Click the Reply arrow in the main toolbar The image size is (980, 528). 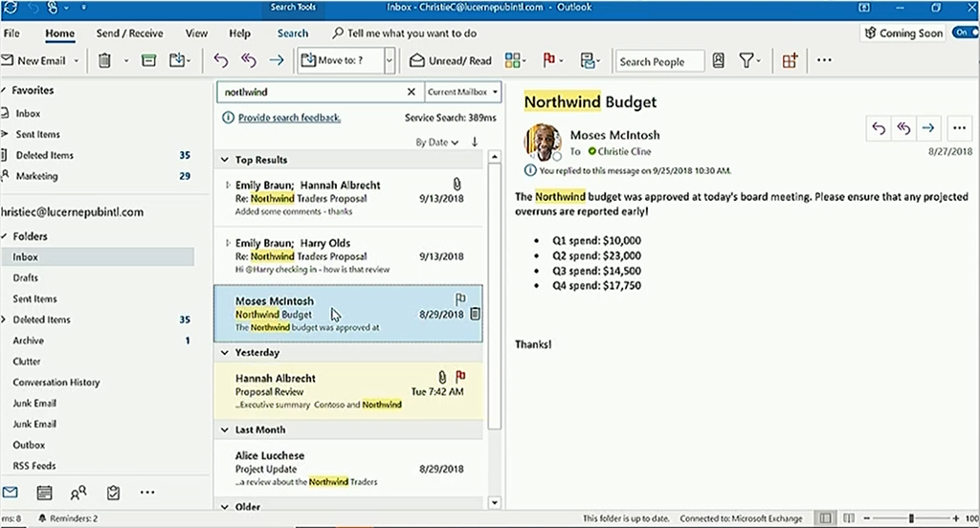tap(221, 60)
